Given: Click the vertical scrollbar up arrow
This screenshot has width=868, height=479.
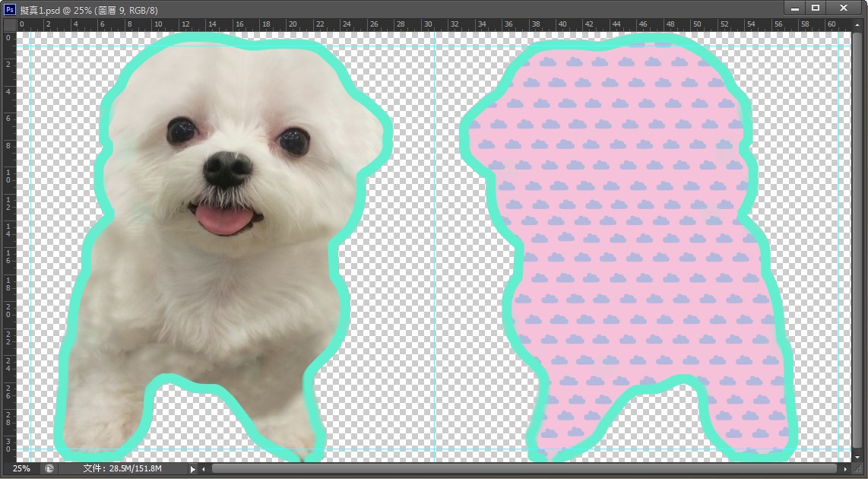Looking at the screenshot, I should [857, 24].
